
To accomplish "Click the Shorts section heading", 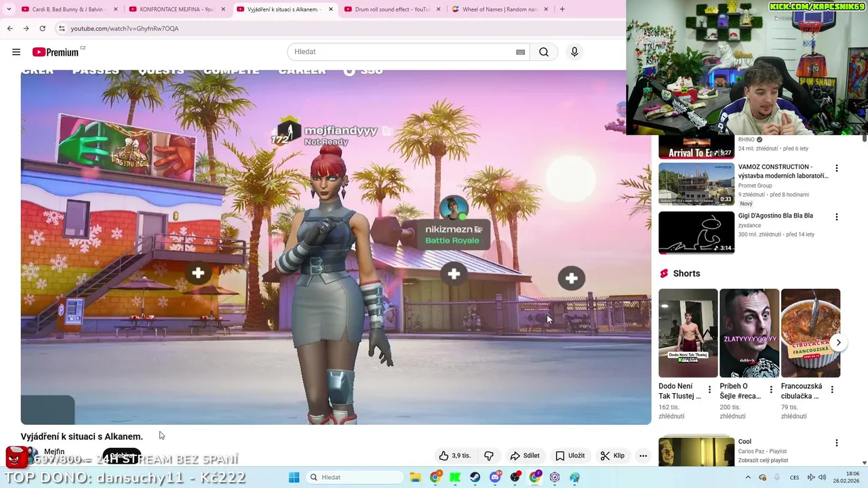I will click(686, 273).
